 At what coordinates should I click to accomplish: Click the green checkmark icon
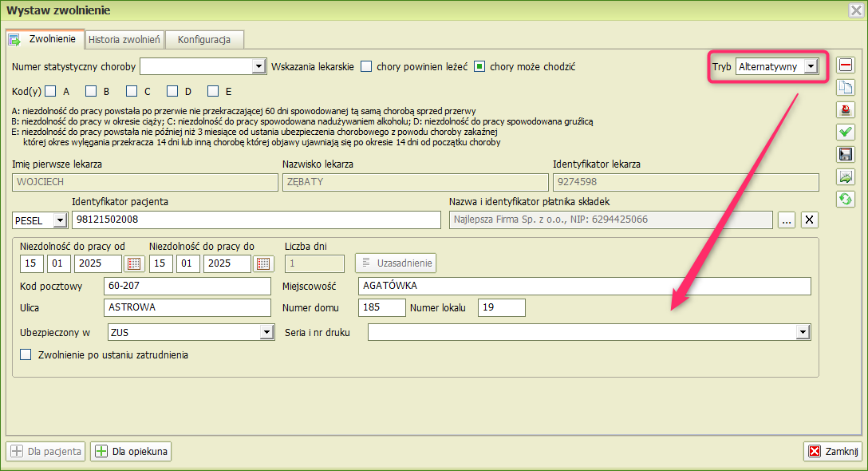pyautogui.click(x=845, y=132)
